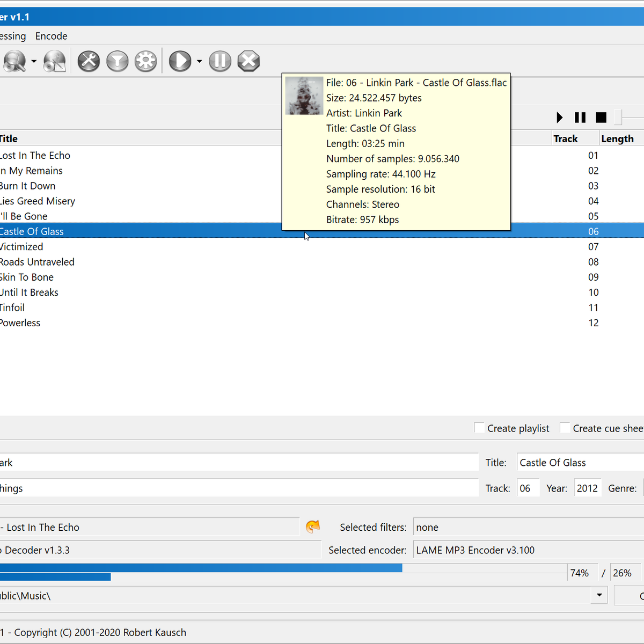Open the dropdown arrow beside start encoding
This screenshot has height=644, width=644.
coord(199,62)
